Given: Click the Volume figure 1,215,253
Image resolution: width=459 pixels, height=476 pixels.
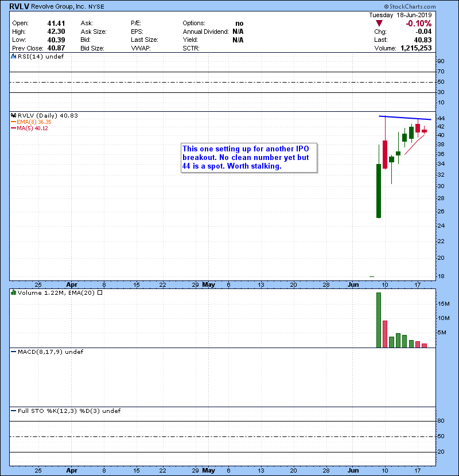Looking at the screenshot, I should (416, 48).
